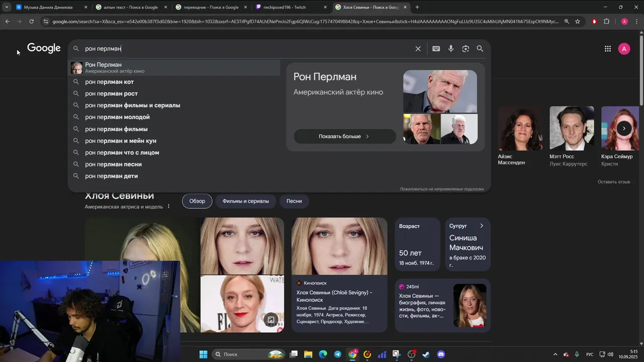644x362 pixels.
Task: Select the Рон Перлман actor suggestion
Action: 174,68
